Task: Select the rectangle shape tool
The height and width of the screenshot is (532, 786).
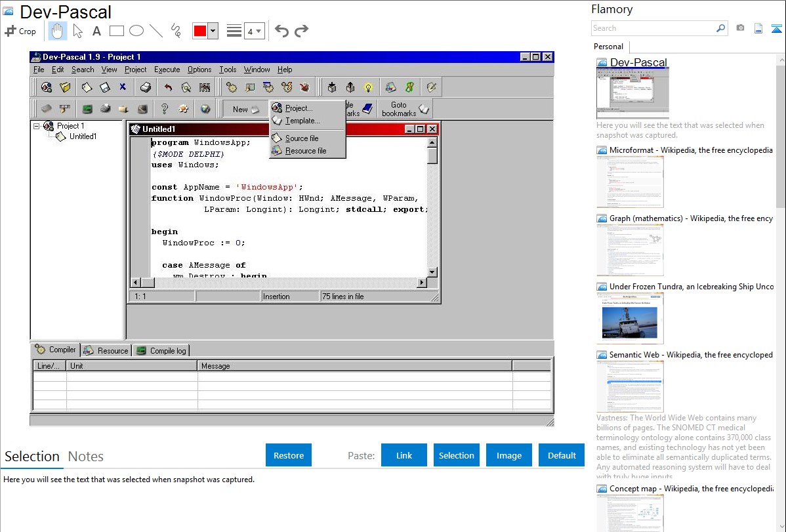Action: coord(117,31)
